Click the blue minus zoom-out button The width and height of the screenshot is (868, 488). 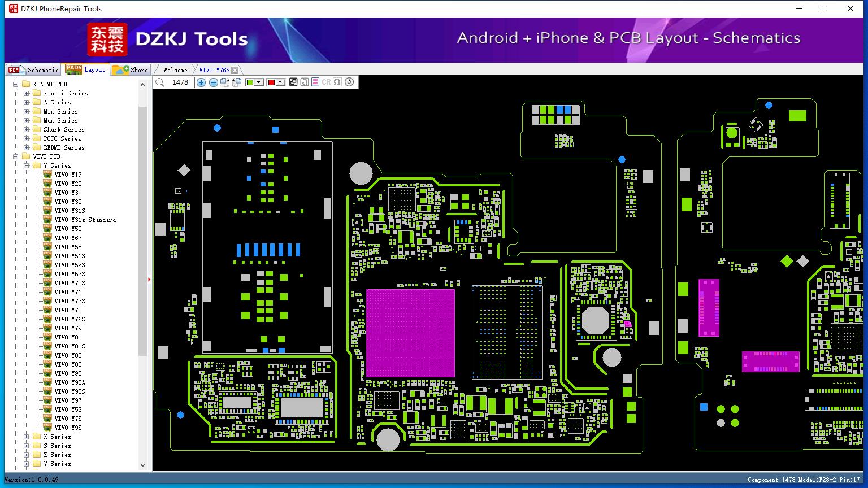click(x=213, y=82)
